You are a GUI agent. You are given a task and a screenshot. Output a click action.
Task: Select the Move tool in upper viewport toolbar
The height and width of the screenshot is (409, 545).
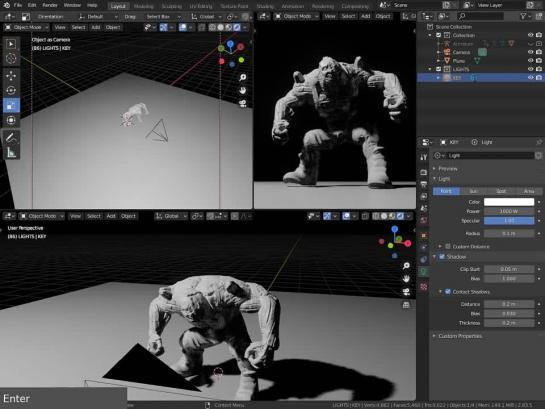click(11, 75)
